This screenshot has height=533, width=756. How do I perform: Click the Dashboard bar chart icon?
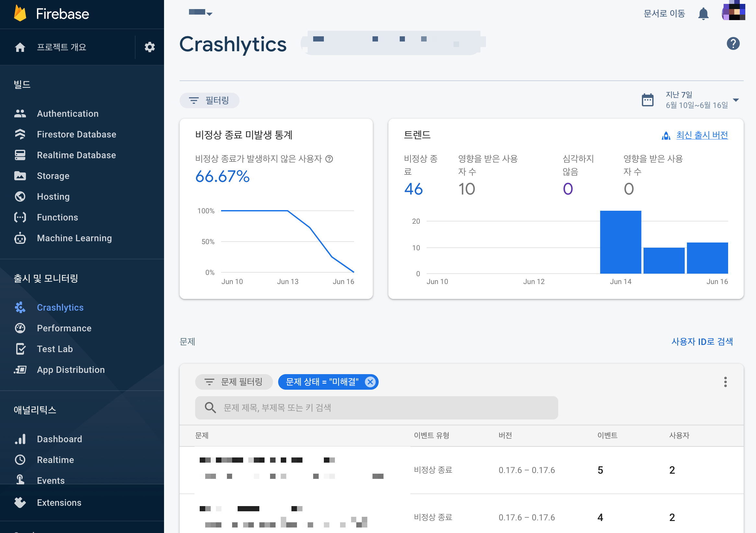tap(20, 439)
